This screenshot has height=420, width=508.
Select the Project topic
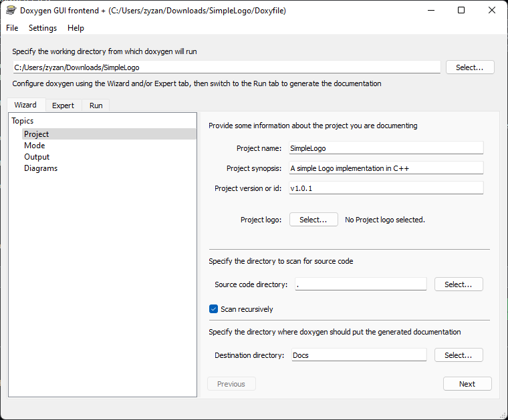pos(109,134)
